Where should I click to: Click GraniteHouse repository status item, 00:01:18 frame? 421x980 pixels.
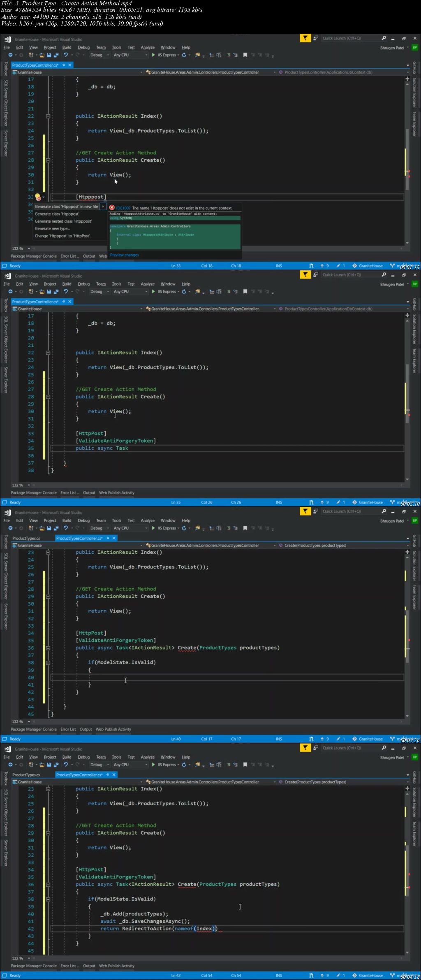tap(367, 266)
